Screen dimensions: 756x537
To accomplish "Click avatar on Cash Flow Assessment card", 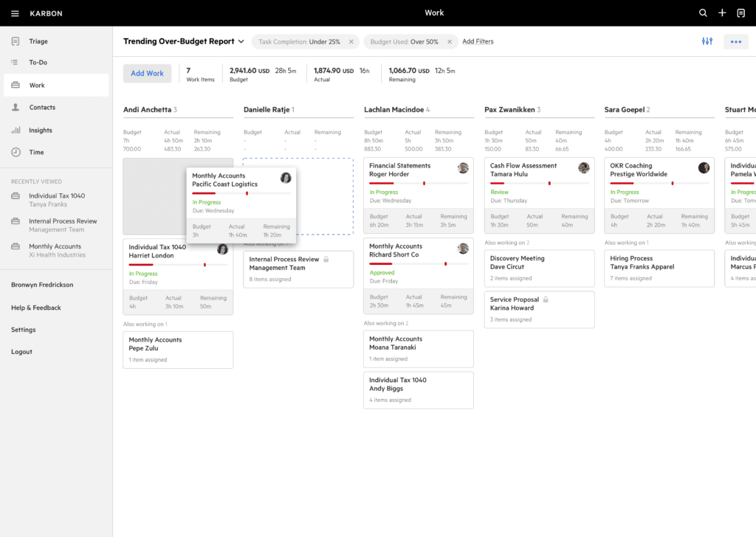I will 583,167.
